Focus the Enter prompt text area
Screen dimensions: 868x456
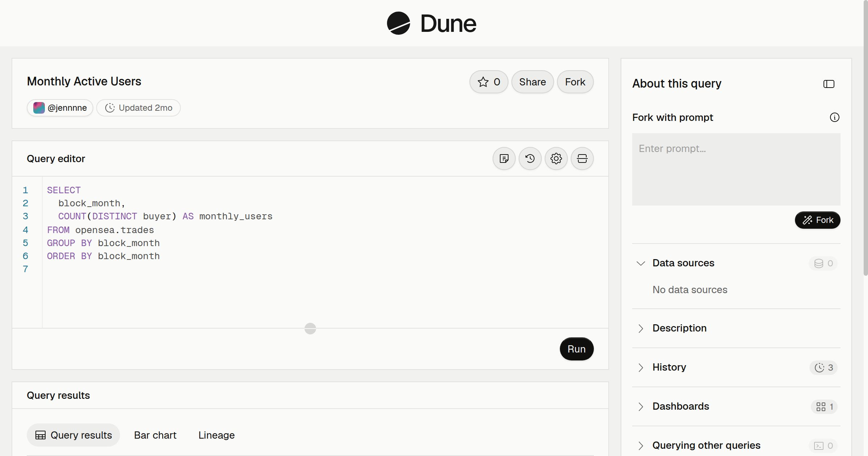tap(736, 169)
